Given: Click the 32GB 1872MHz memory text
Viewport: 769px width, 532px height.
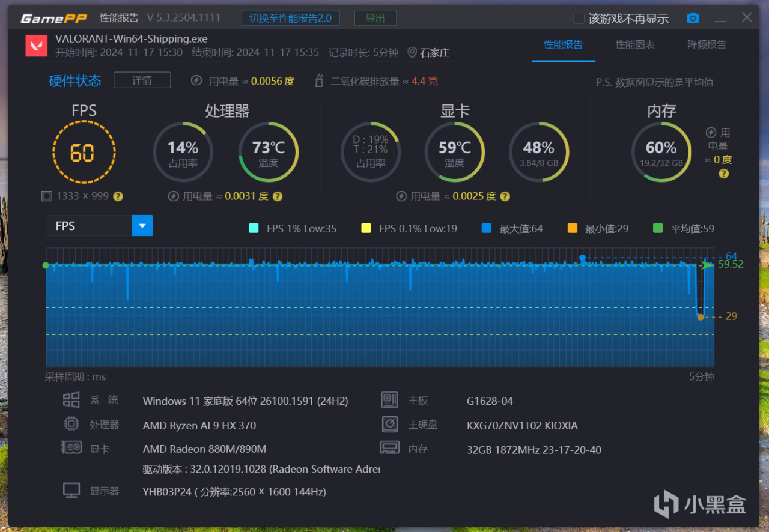Looking at the screenshot, I should (x=534, y=450).
